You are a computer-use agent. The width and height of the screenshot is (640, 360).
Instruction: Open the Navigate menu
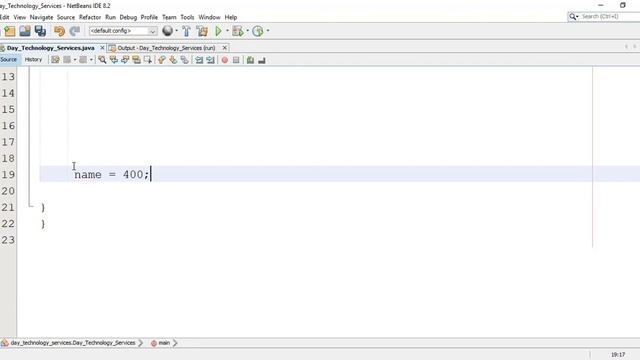pyautogui.click(x=41, y=17)
